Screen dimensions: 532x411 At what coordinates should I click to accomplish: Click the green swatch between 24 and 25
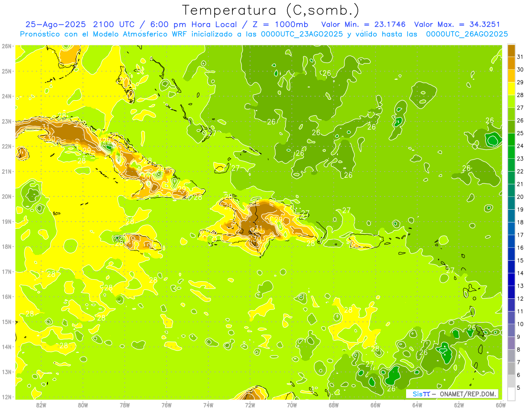coord(511,139)
